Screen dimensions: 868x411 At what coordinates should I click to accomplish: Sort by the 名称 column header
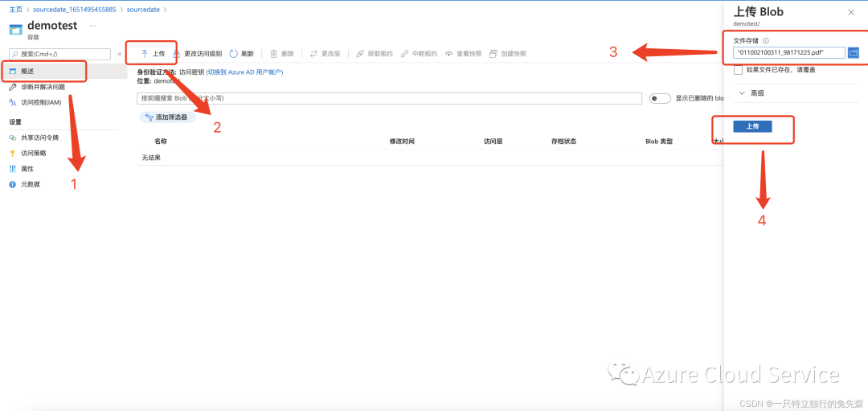[161, 142]
